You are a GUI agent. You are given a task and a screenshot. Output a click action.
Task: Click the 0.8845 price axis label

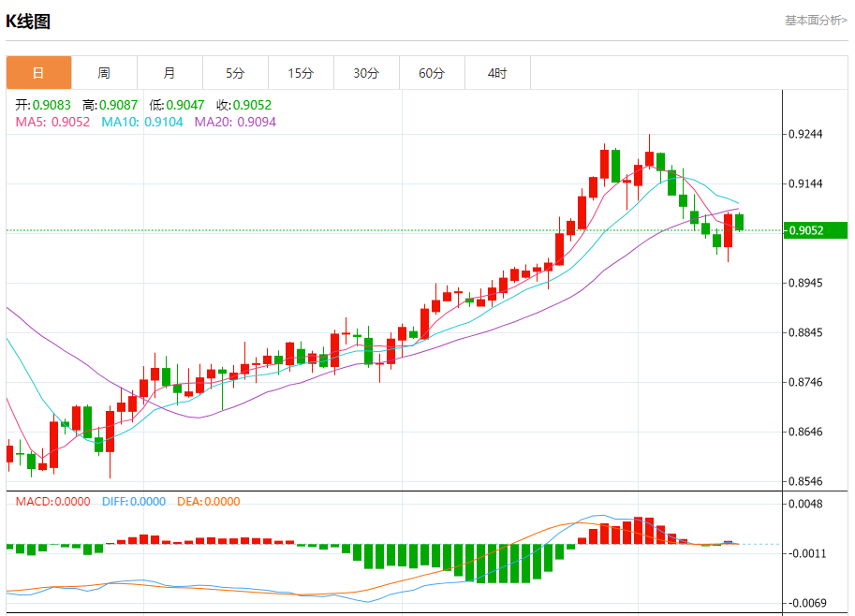806,332
